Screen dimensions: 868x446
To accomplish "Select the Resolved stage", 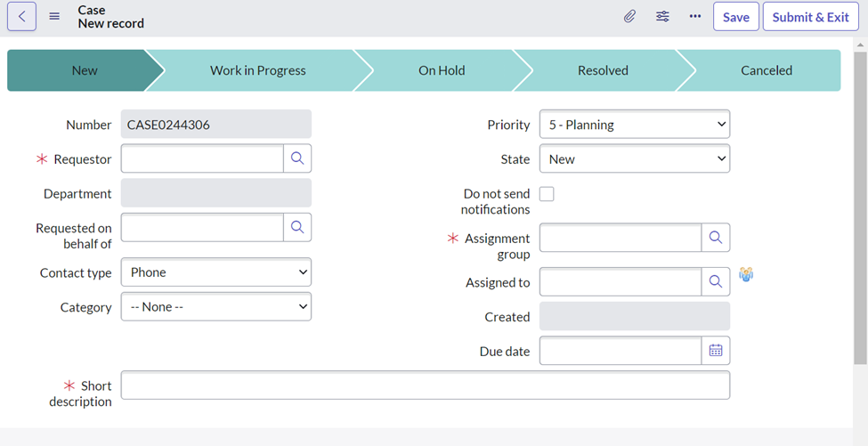I will pyautogui.click(x=603, y=70).
